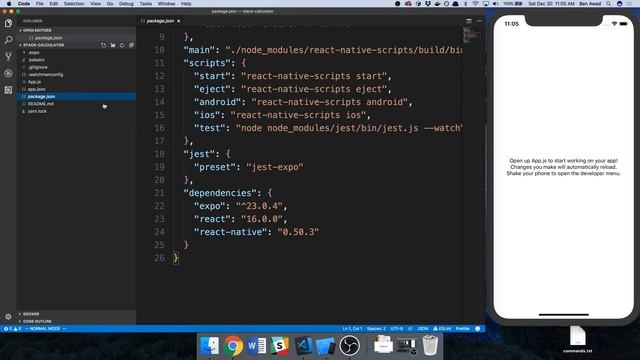The image size is (640, 360).
Task: Open the Search view in activity bar
Action: coord(8,40)
